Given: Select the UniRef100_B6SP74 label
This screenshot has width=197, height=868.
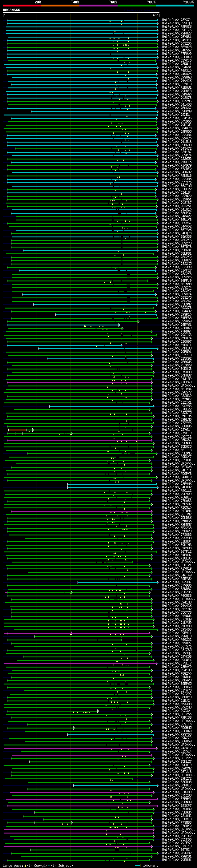Looking at the screenshot, I should tap(177, 155).
